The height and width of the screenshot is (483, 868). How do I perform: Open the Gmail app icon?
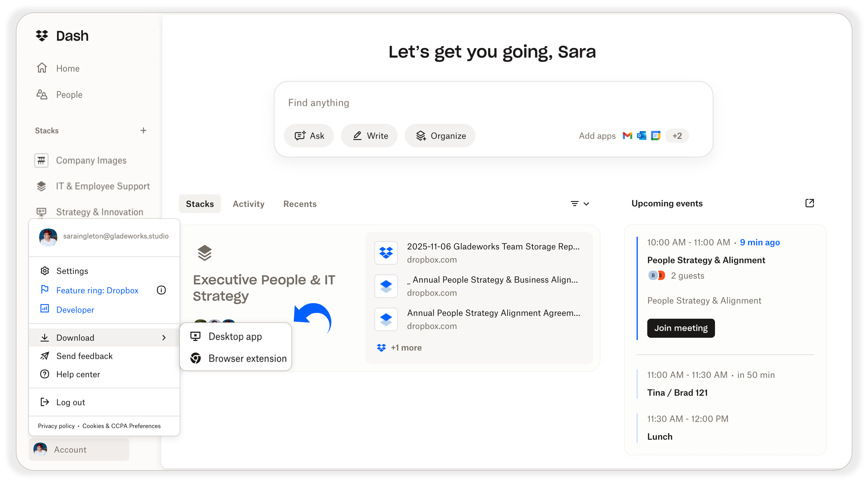pyautogui.click(x=627, y=136)
